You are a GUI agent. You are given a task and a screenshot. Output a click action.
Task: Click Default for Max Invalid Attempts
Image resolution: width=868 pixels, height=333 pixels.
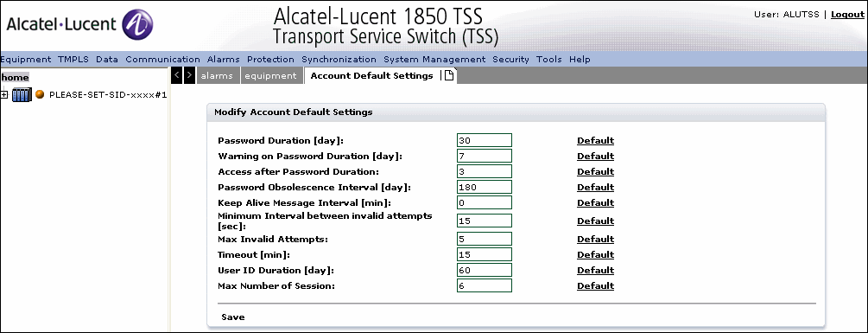click(x=596, y=239)
